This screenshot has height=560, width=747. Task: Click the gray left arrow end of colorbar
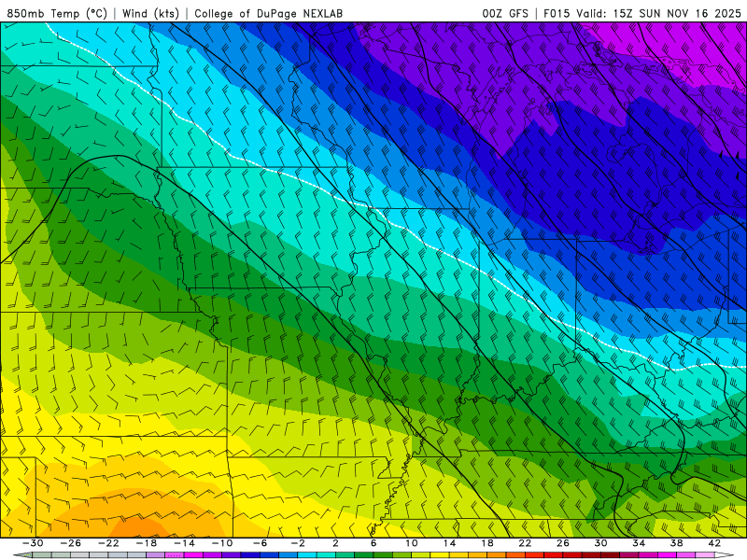(x=24, y=554)
